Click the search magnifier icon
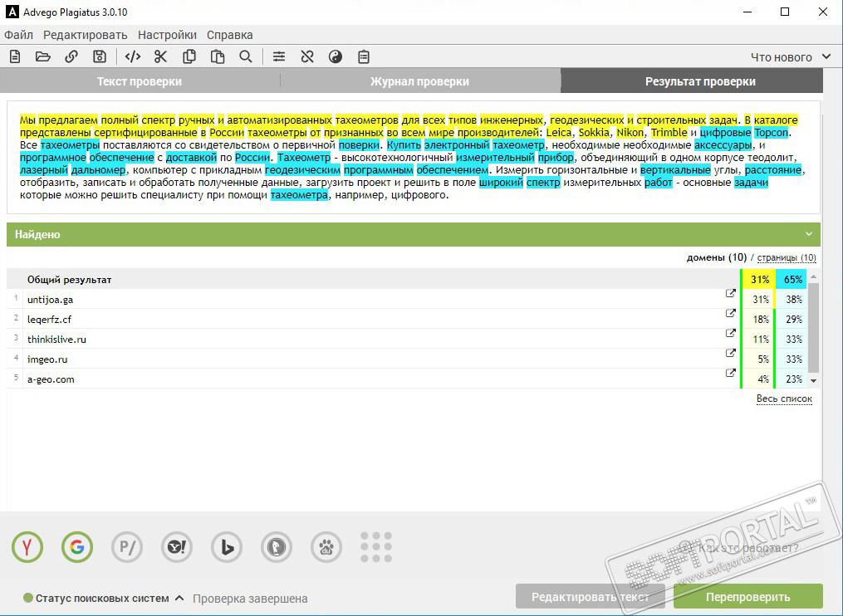843x616 pixels. (246, 56)
